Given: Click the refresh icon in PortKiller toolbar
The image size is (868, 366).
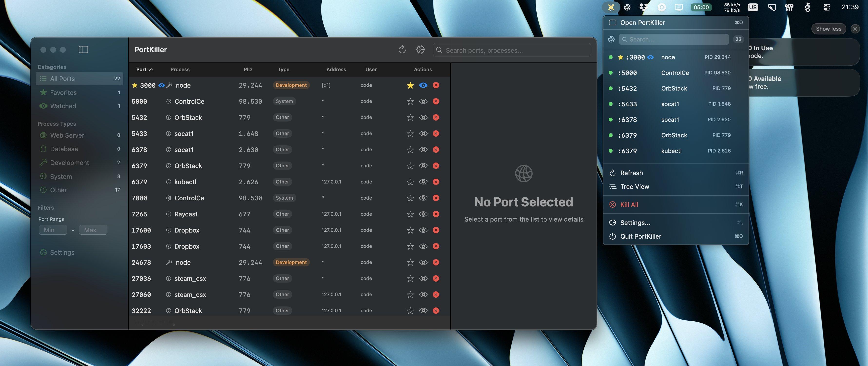Looking at the screenshot, I should point(402,50).
